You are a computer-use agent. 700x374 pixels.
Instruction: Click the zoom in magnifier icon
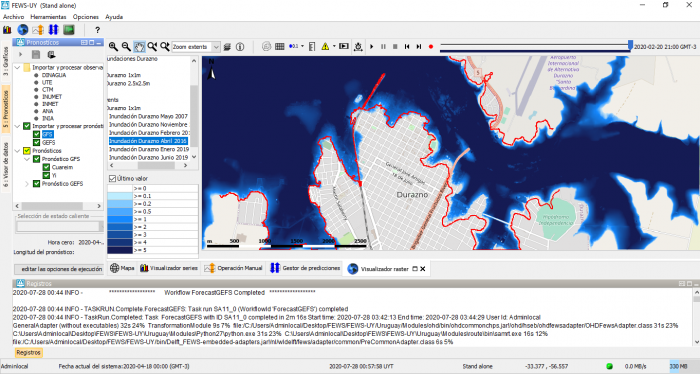point(113,46)
